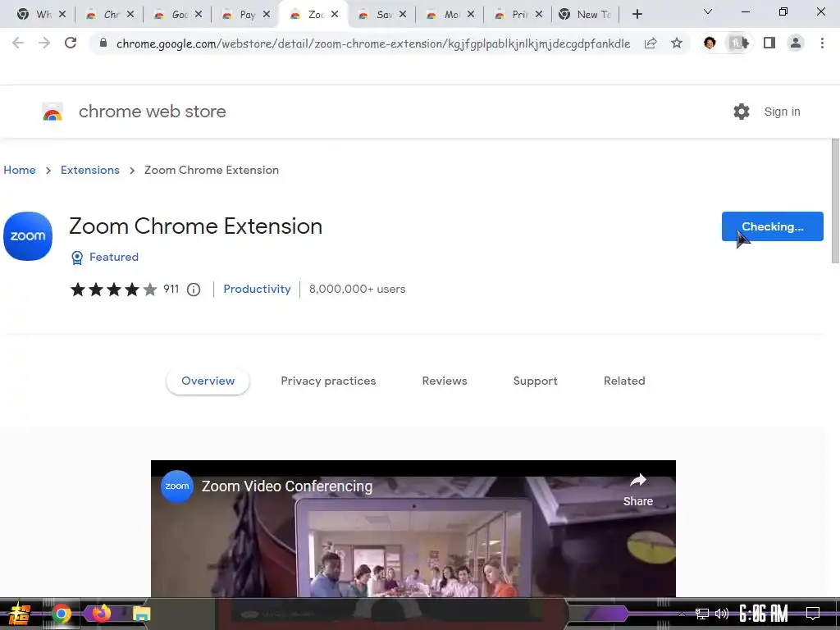Close the active 'Zoo' tab
Image resolution: width=840 pixels, height=630 pixels.
[x=335, y=15]
